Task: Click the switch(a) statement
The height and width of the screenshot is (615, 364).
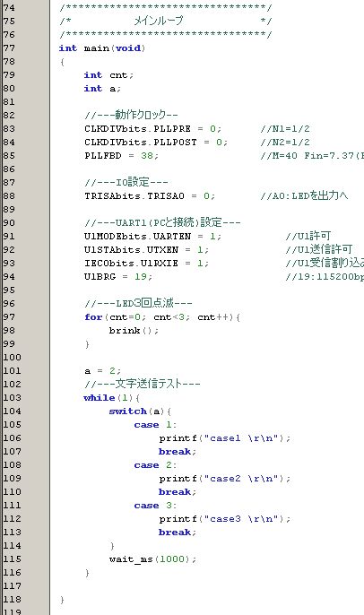Action: [141, 411]
